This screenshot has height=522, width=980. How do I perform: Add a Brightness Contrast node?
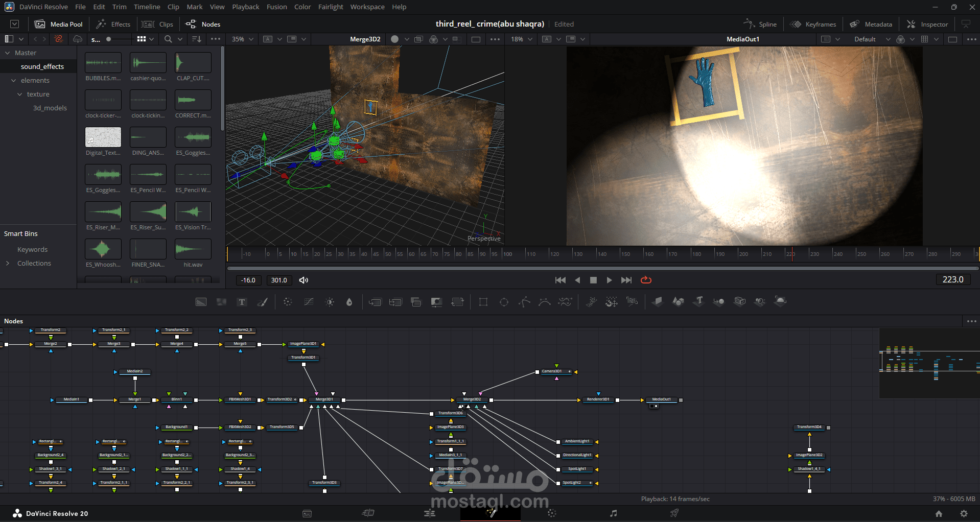[x=330, y=302]
